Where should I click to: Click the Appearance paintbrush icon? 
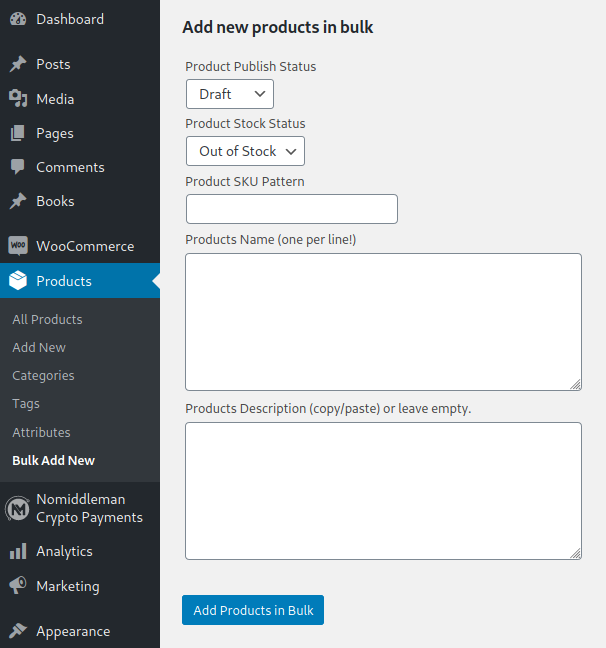(x=18, y=631)
